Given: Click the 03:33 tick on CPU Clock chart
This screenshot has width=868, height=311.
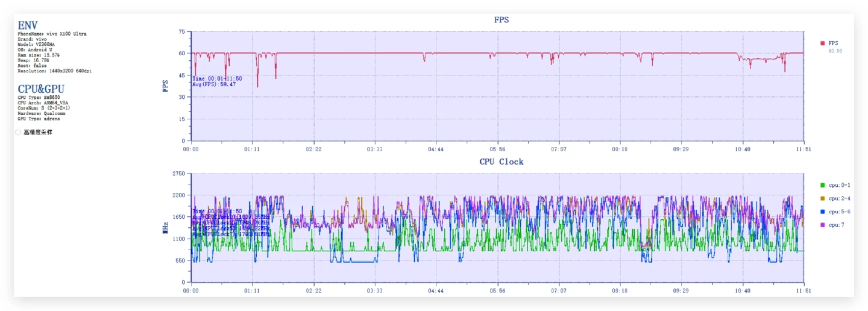Looking at the screenshot, I should pyautogui.click(x=375, y=291).
